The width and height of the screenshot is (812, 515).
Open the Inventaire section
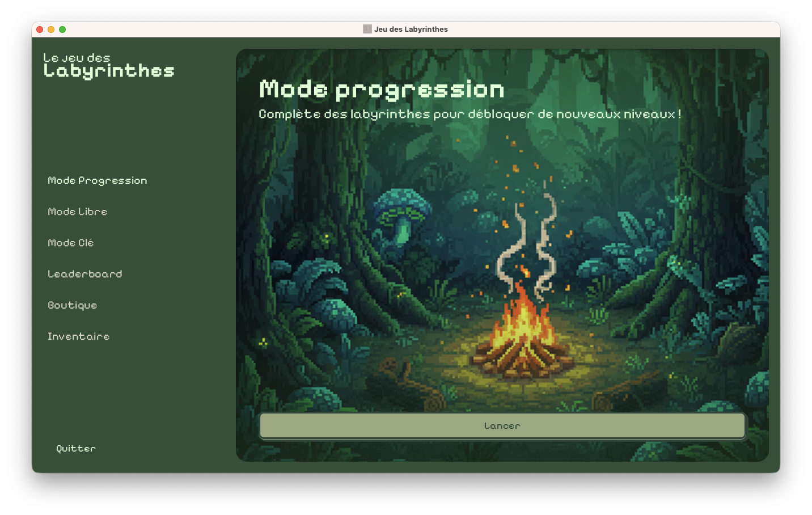pyautogui.click(x=78, y=336)
